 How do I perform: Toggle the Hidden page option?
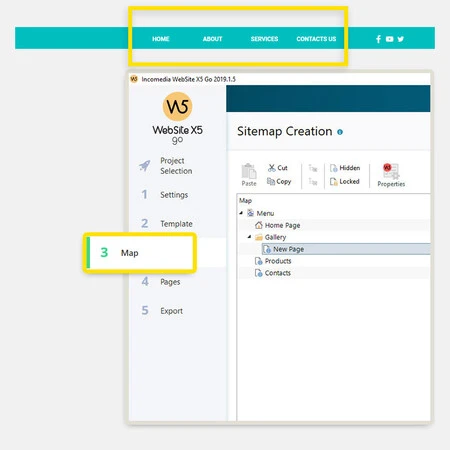coord(345,168)
